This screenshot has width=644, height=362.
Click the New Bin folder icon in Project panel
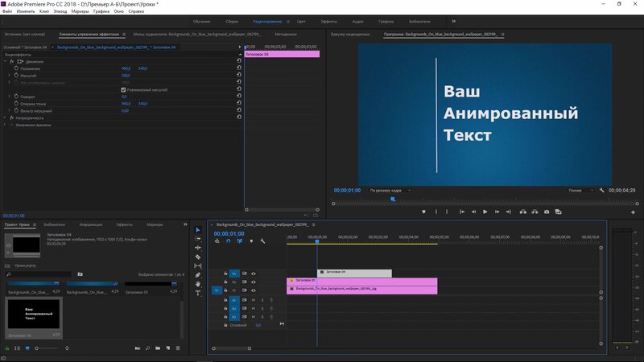point(158,348)
